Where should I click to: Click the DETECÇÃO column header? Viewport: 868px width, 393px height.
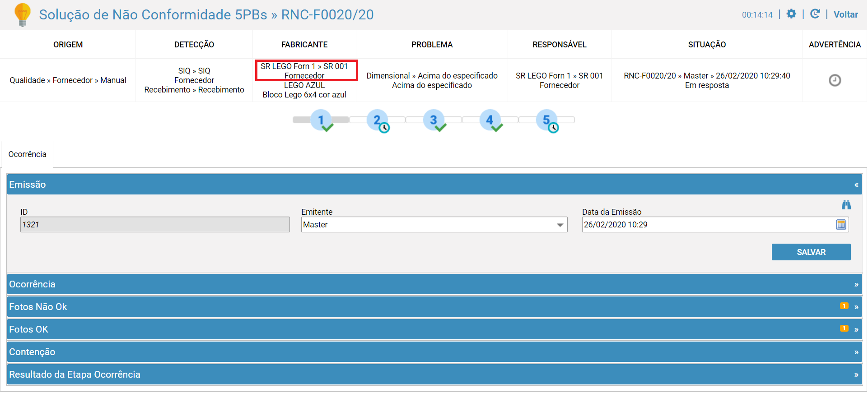click(194, 45)
